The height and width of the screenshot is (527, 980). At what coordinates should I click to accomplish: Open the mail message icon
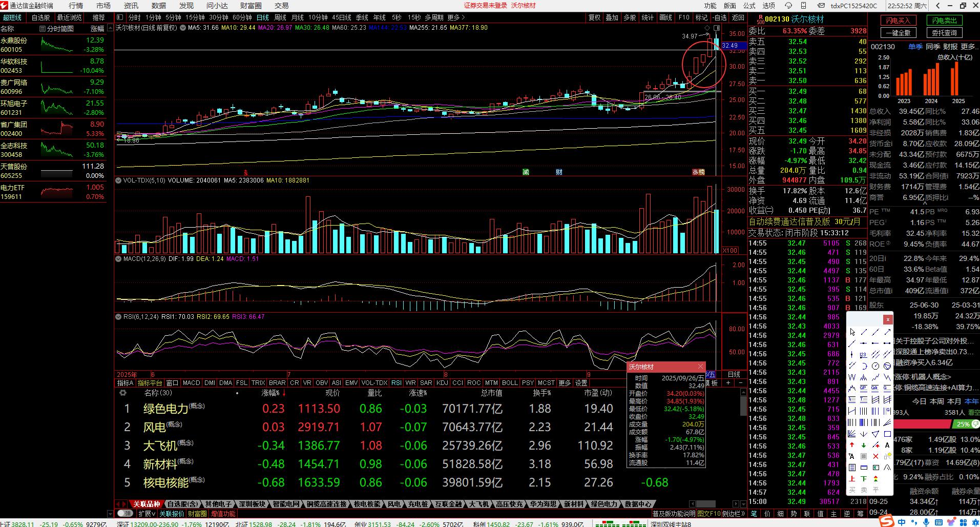click(x=821, y=6)
